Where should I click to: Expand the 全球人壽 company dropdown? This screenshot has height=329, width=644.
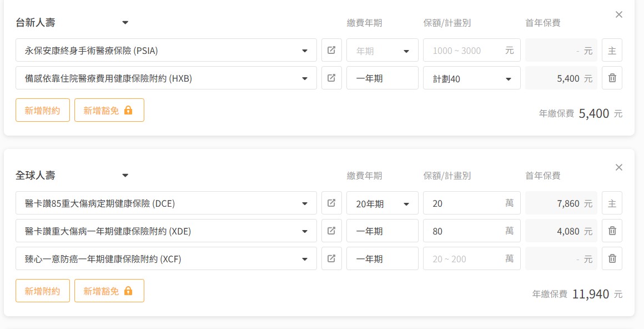point(125,176)
